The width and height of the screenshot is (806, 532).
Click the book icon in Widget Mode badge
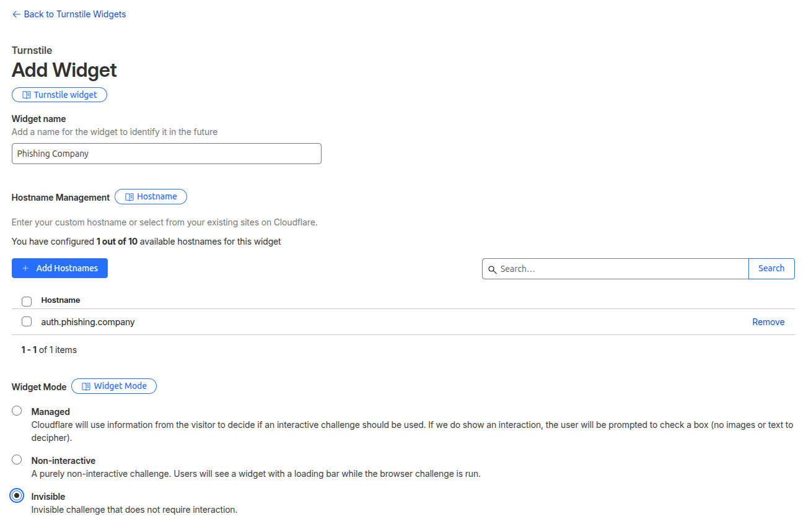point(86,386)
